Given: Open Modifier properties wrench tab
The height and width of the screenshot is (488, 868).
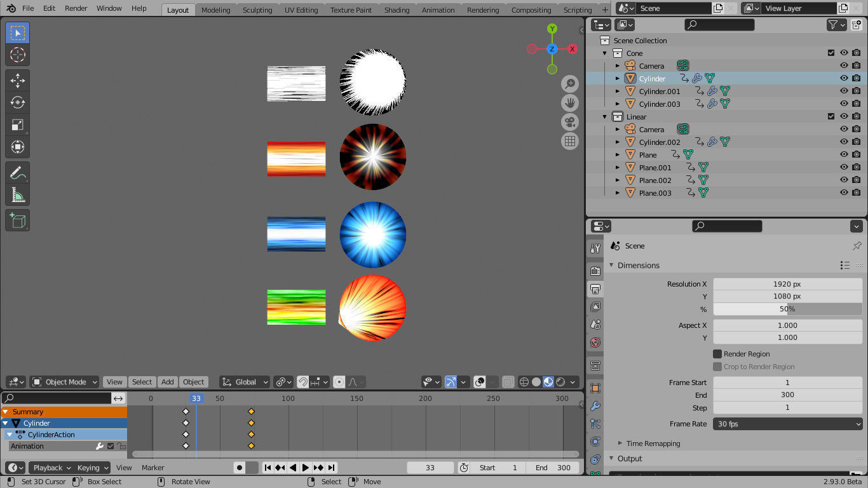Looking at the screenshot, I should pyautogui.click(x=595, y=406).
